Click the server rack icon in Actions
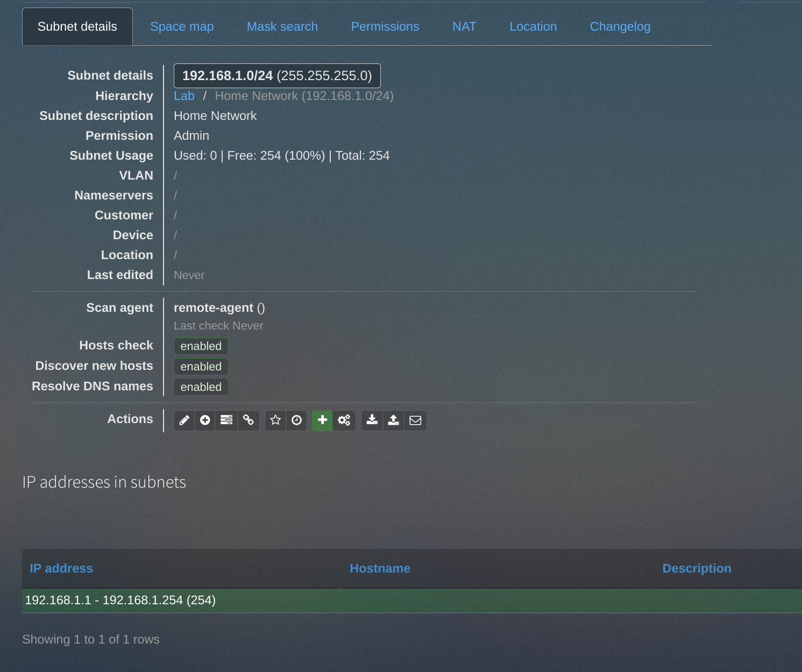Screen dimensions: 802x672 [226, 420]
